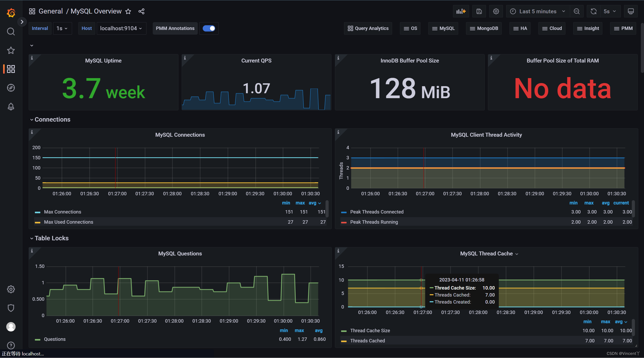Change Threads Cached series color swatch
The width and height of the screenshot is (644, 358).
(x=344, y=341)
